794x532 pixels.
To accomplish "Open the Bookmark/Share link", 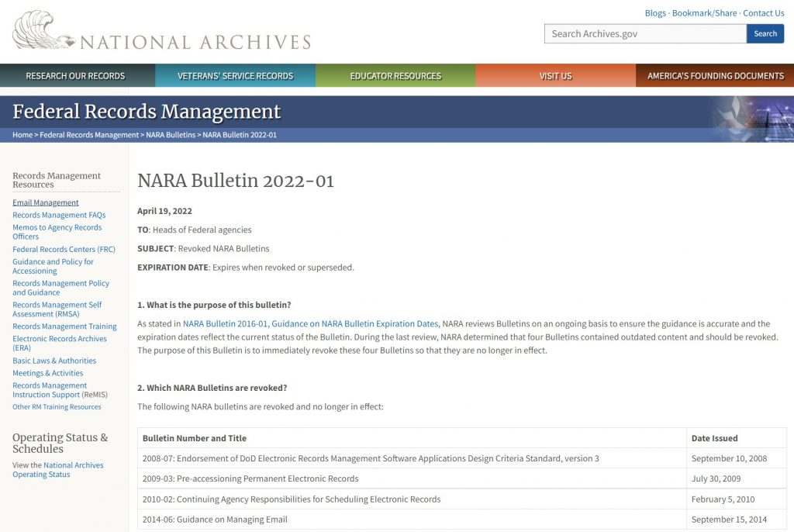I will tap(704, 12).
